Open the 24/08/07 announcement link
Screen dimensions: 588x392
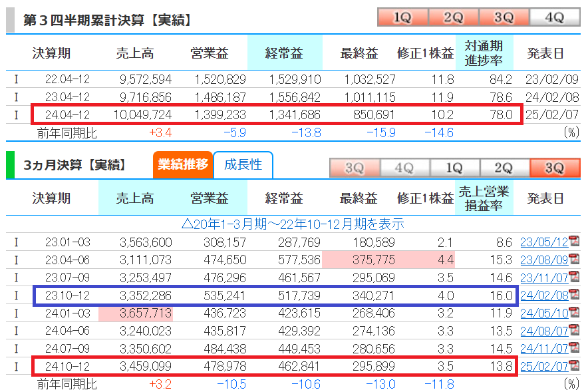click(x=544, y=331)
